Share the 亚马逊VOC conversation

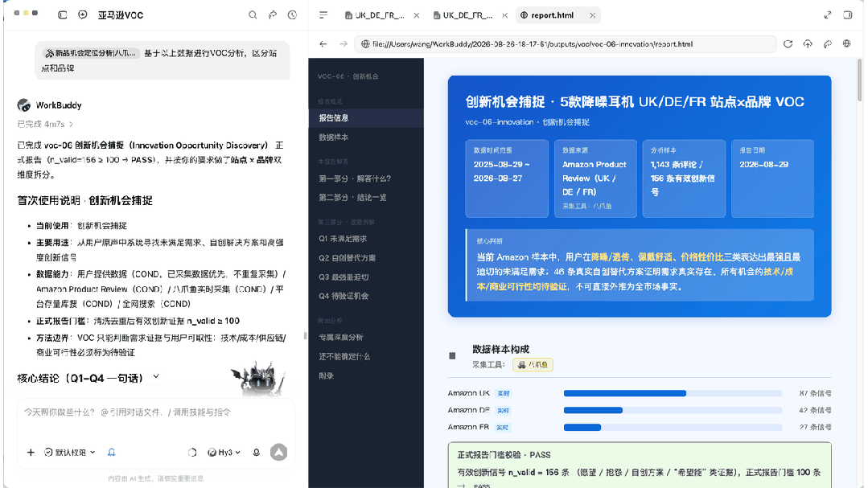coord(273,15)
